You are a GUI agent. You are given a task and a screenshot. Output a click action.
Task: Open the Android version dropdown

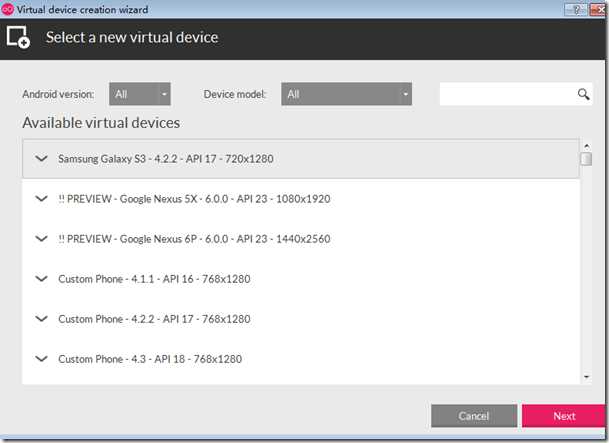[x=140, y=94]
